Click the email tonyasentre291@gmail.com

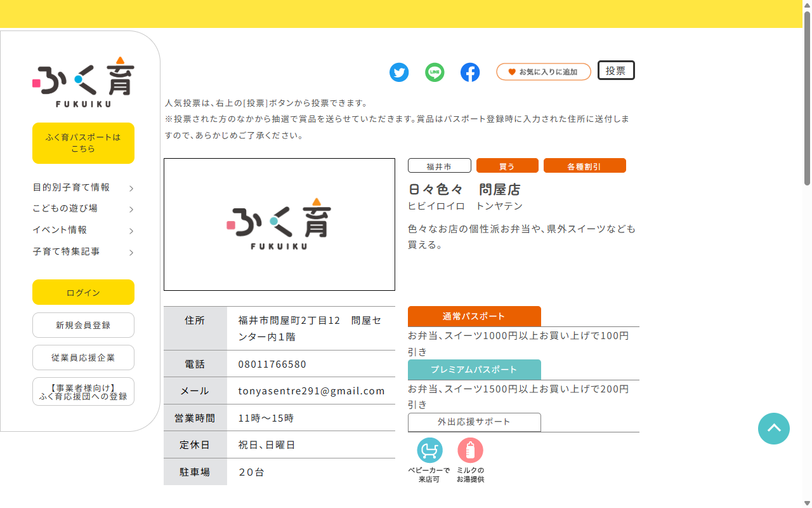tap(311, 391)
